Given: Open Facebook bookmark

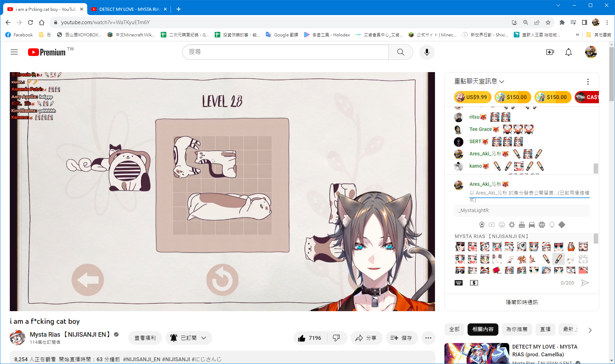Looking at the screenshot, I should tap(19, 35).
